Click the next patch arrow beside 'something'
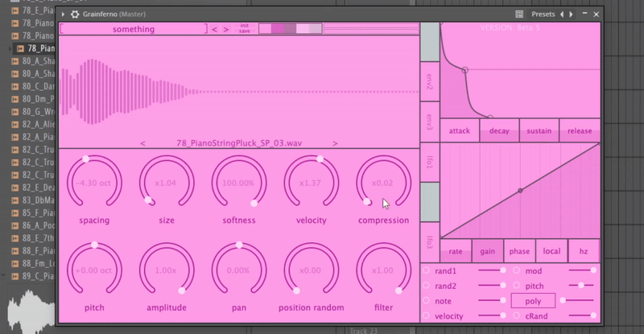The width and height of the screenshot is (644, 334). pos(226,29)
